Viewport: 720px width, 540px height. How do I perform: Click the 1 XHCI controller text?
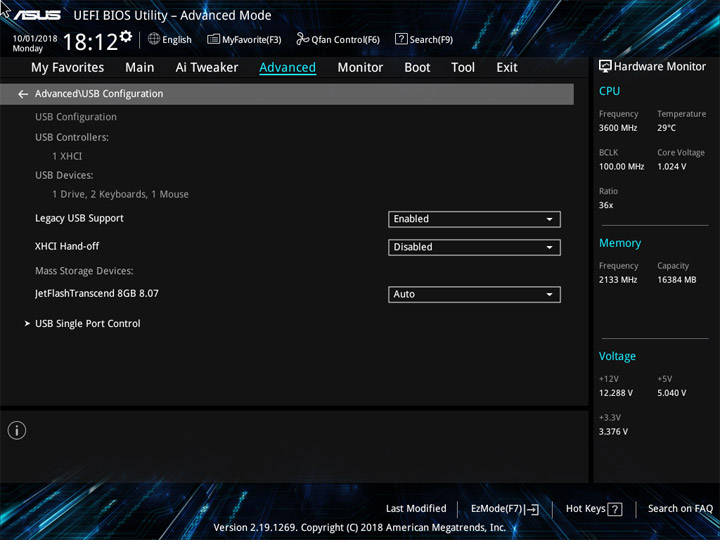67,156
